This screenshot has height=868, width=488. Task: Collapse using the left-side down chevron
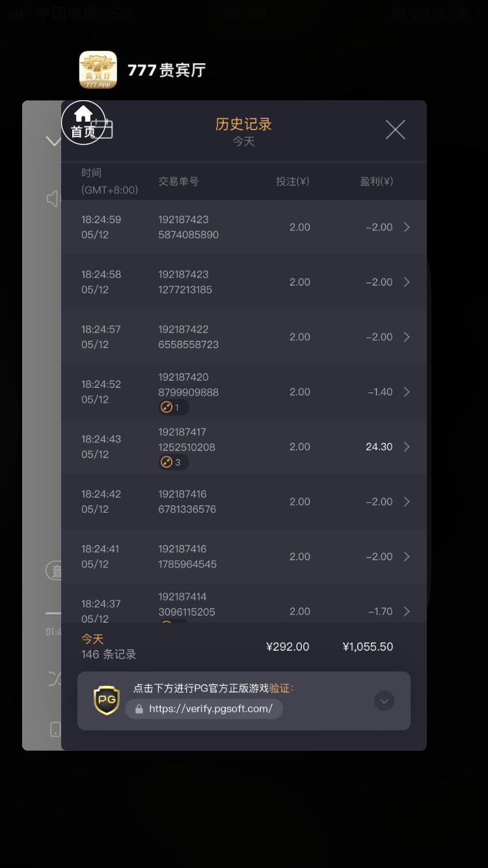(x=53, y=141)
